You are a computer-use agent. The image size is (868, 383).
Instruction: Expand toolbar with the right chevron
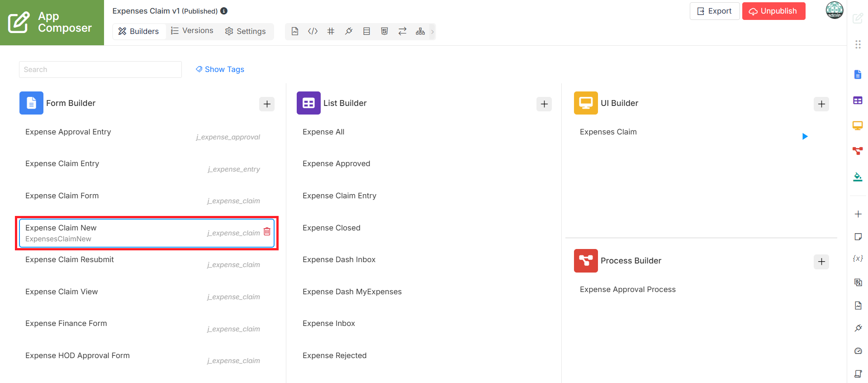pyautogui.click(x=432, y=32)
